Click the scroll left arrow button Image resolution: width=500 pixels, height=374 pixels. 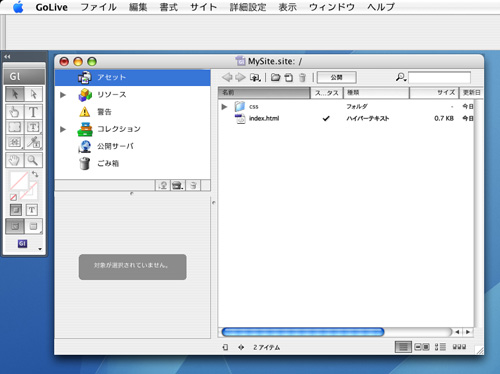[457, 332]
